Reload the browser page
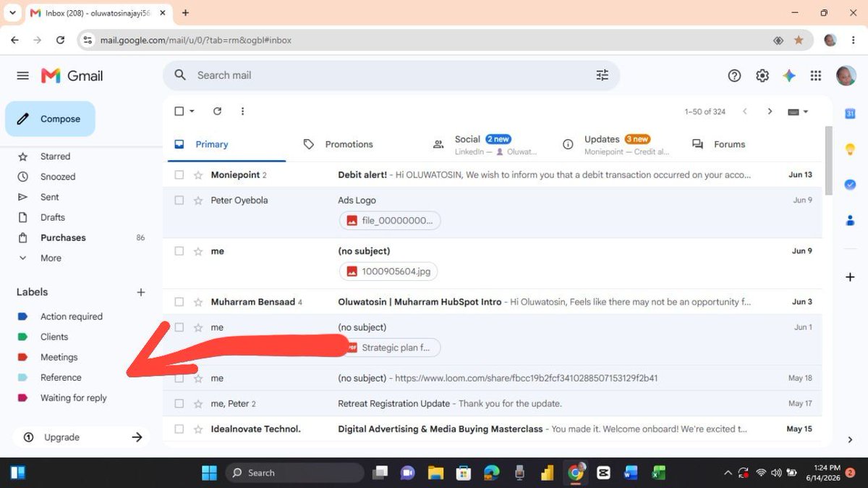 point(61,41)
